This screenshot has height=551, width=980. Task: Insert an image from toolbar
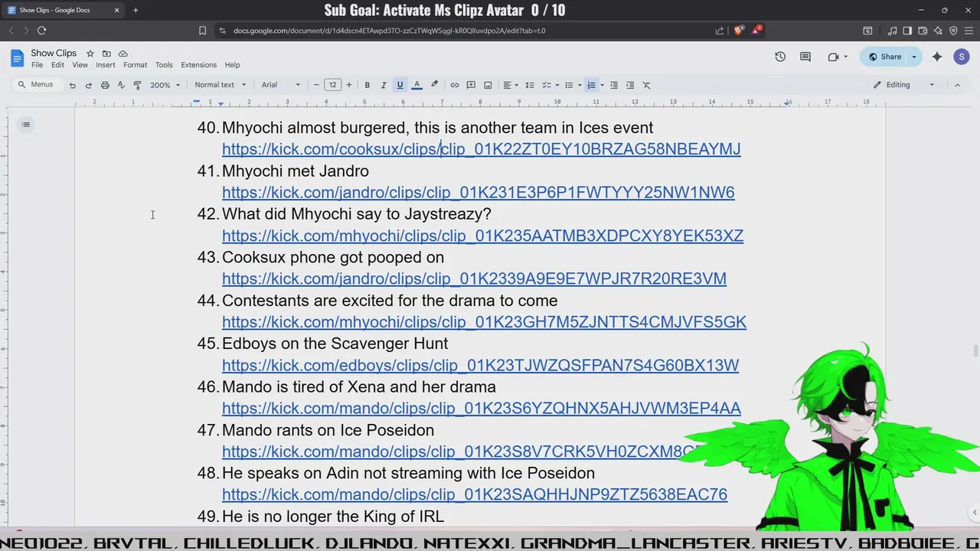[x=488, y=85]
